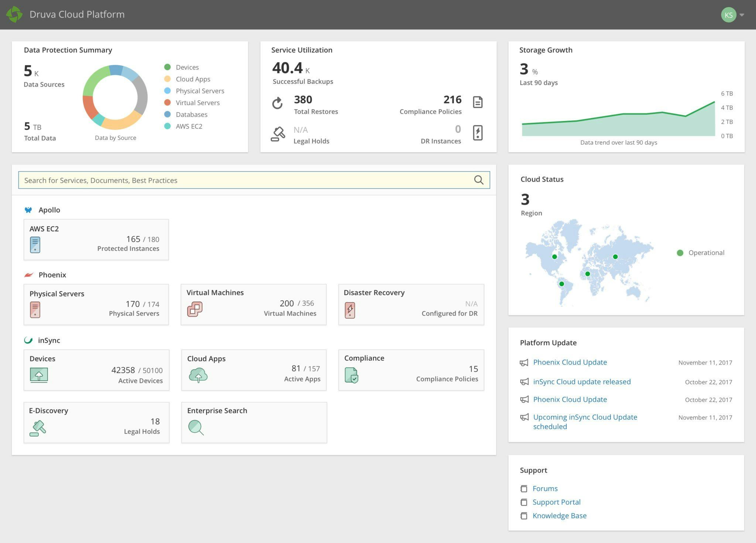Open the Knowledge Base from Support
Screen dimensions: 756x543
click(x=559, y=515)
